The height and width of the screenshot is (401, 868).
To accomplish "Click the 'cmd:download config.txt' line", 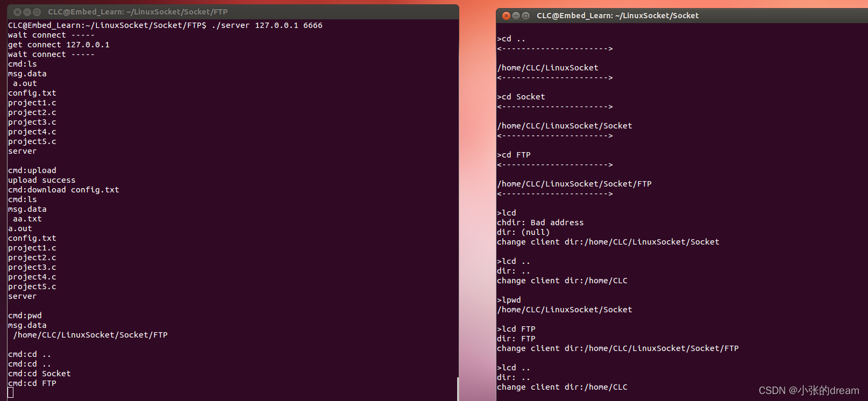I will point(63,190).
